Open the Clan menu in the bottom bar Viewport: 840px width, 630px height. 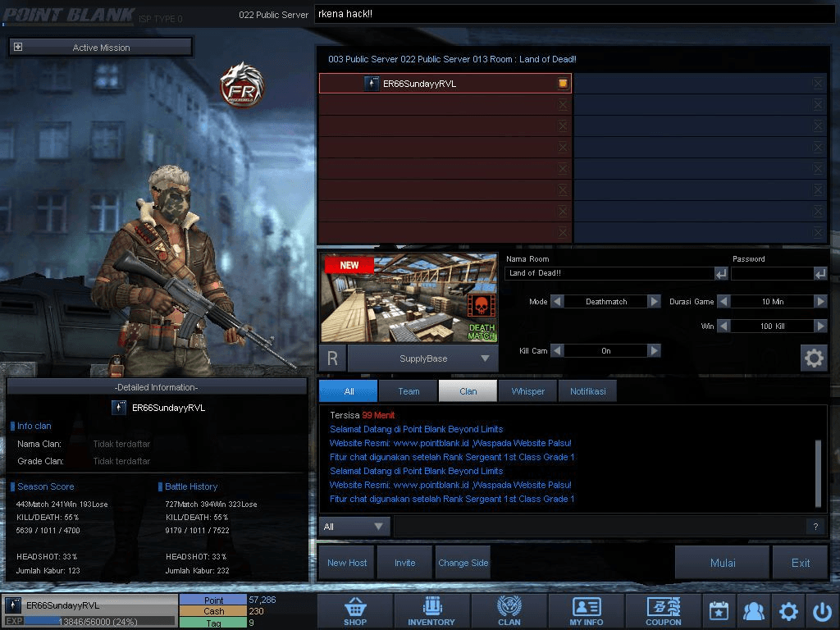pos(509,611)
